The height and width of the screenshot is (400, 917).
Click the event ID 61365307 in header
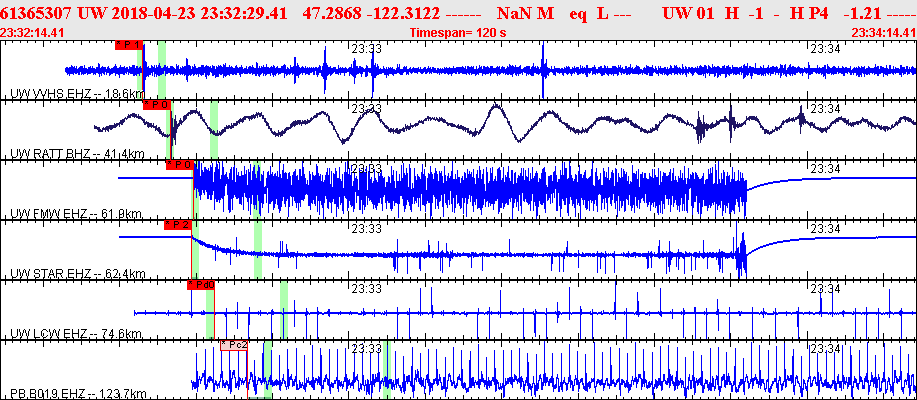pos(37,13)
